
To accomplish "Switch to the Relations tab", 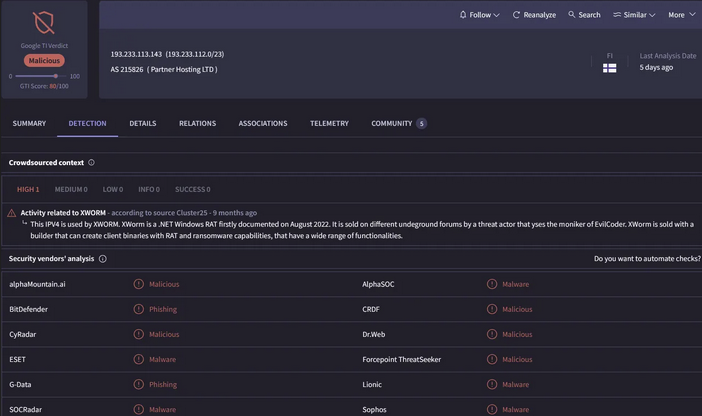I will click(197, 124).
